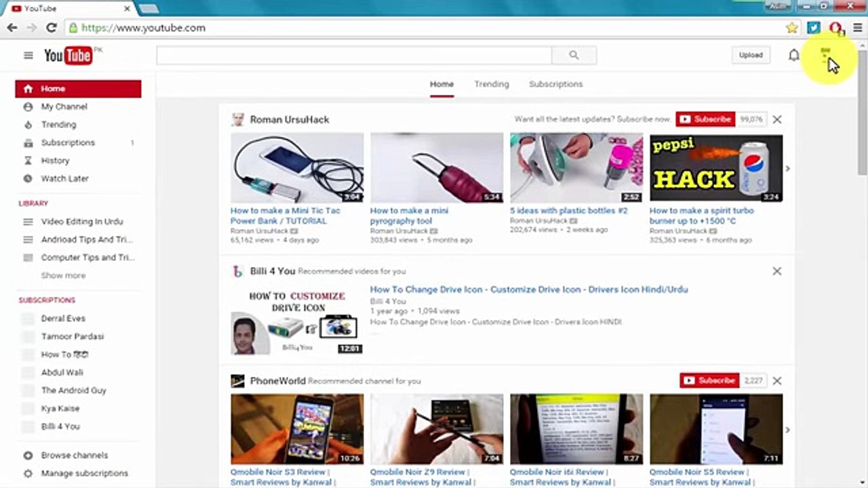868x488 pixels.
Task: Open the notifications bell
Action: 793,56
